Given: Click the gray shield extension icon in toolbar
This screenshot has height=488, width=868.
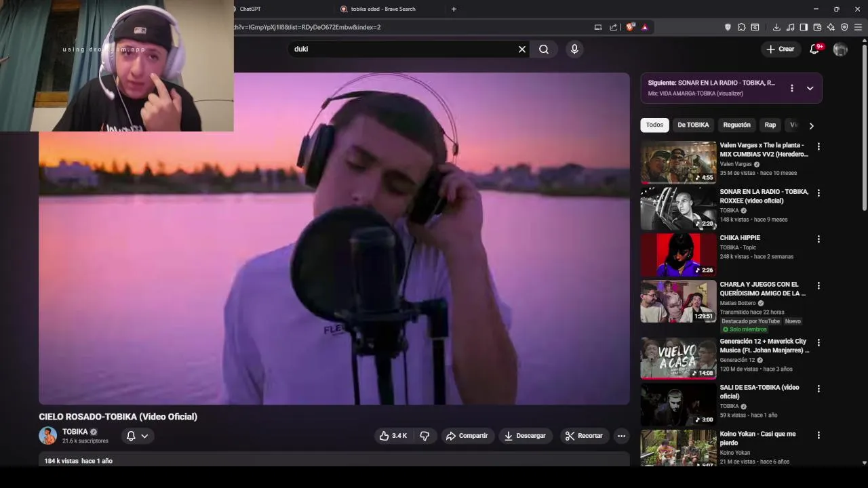Looking at the screenshot, I should point(728,27).
